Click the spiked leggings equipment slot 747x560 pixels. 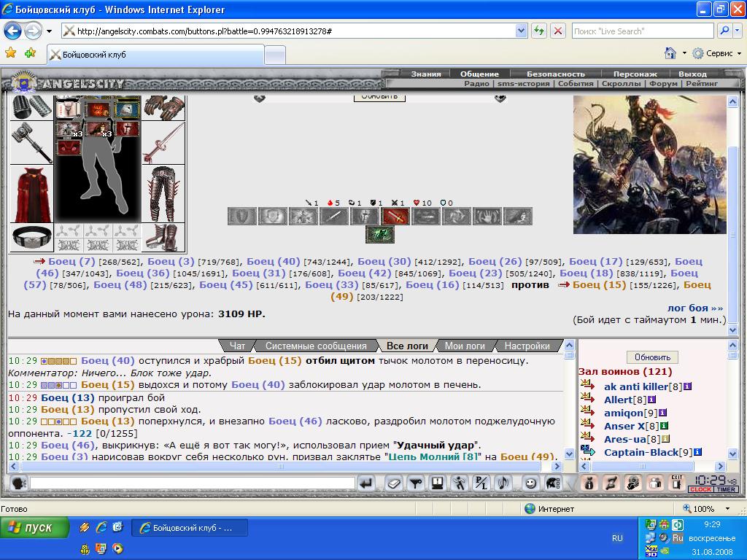163,194
